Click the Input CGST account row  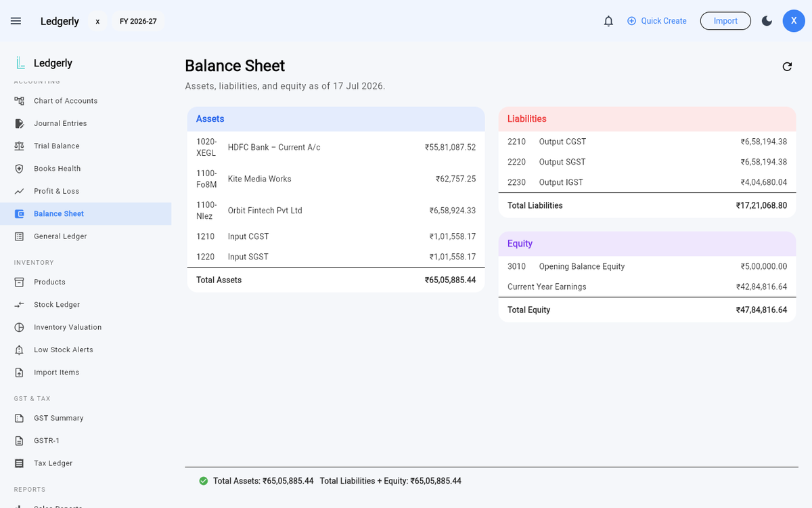pos(336,236)
